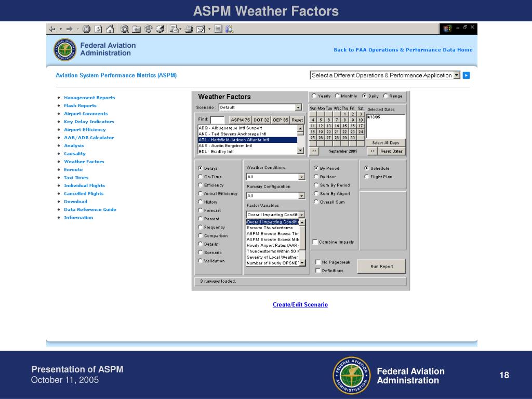Go to the previous month with the << button
Image resolution: width=532 pixels, height=399 pixels.
coord(314,151)
